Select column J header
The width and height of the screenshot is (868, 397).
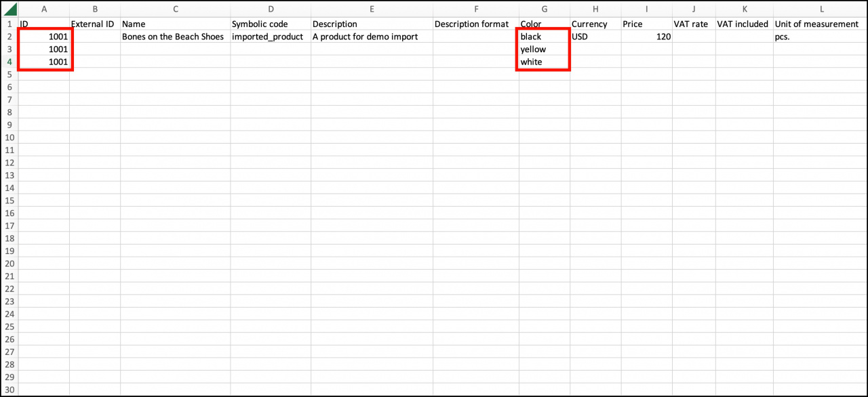point(694,9)
